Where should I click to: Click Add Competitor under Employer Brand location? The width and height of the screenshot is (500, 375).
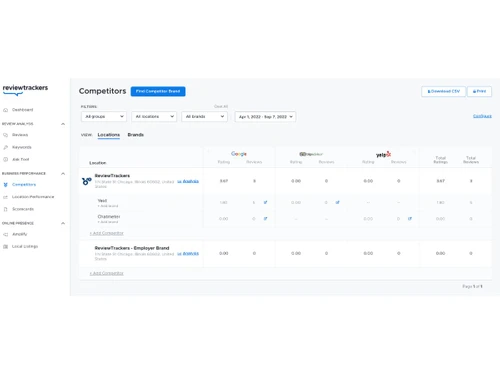(x=107, y=273)
